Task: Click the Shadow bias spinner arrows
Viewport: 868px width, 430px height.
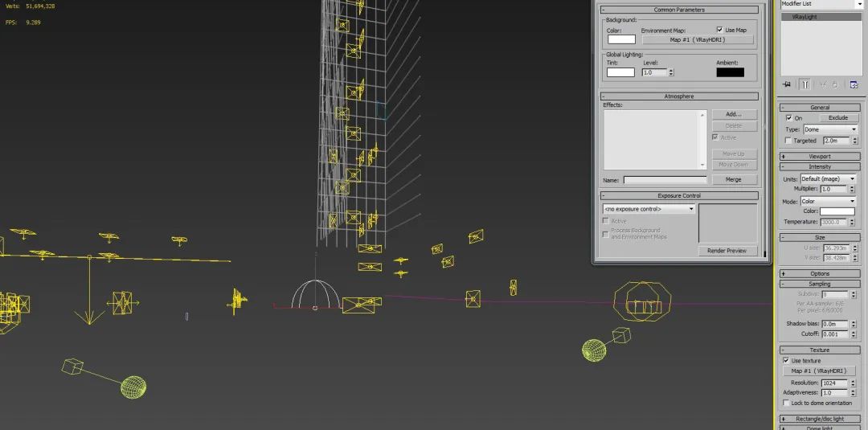Action: coord(854,324)
